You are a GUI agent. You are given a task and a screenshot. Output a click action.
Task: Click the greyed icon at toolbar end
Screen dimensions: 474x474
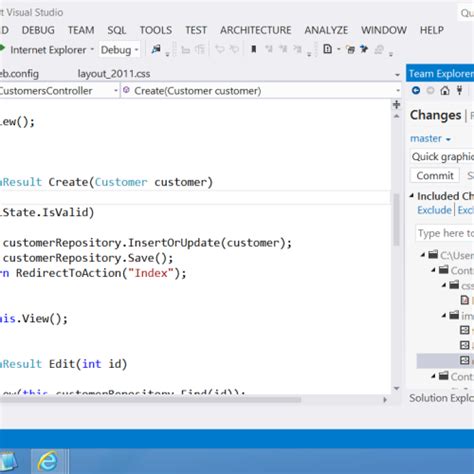pyautogui.click(x=379, y=50)
